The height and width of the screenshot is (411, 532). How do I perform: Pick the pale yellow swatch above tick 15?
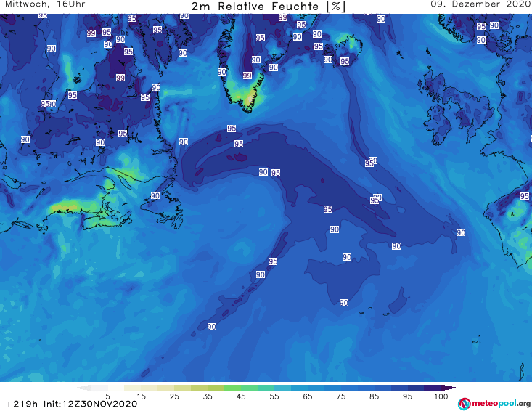[x=133, y=388]
